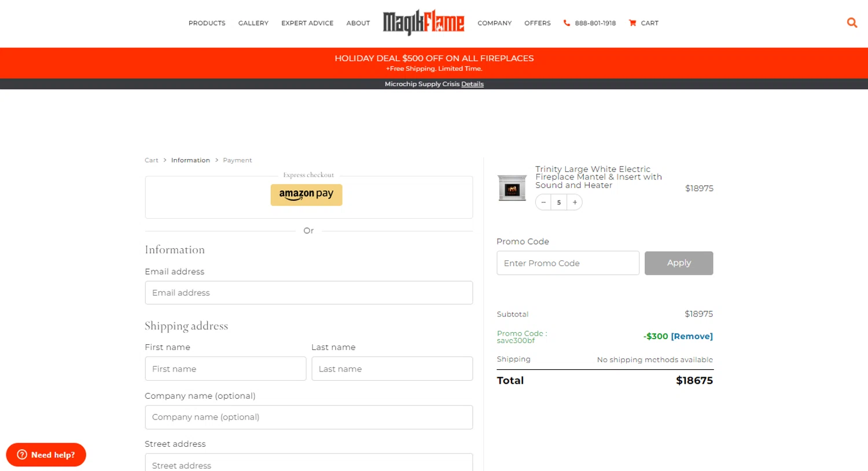The width and height of the screenshot is (868, 471).
Task: Apply the promo code
Action: [x=679, y=263]
